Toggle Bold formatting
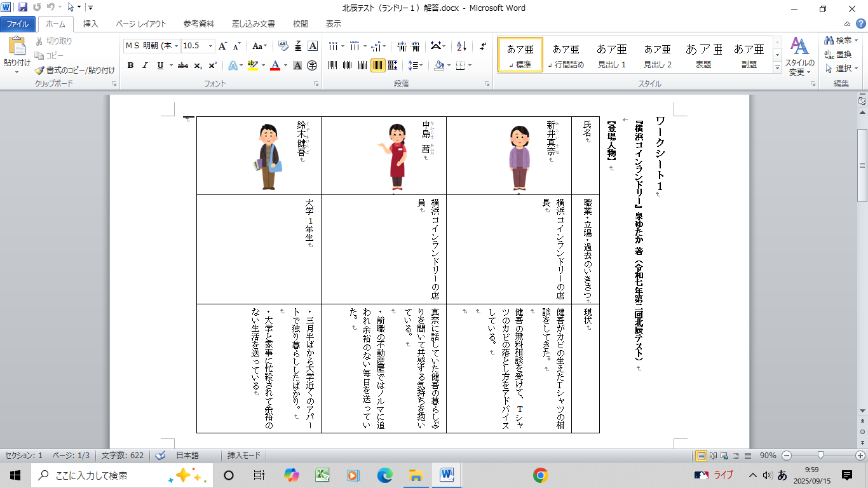The height and width of the screenshot is (488, 868). pos(130,65)
